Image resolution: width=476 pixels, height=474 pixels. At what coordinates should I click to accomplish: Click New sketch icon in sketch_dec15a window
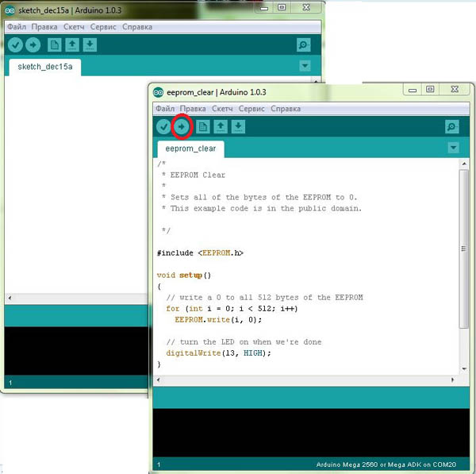(54, 45)
